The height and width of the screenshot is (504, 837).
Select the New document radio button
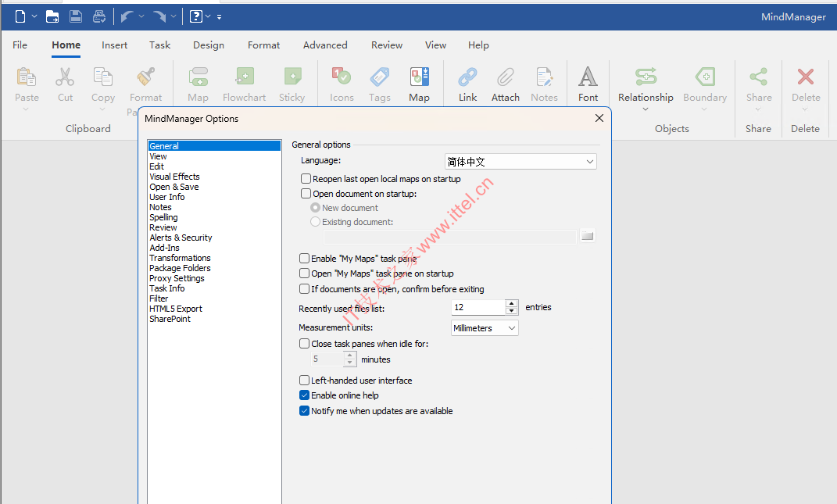(315, 208)
